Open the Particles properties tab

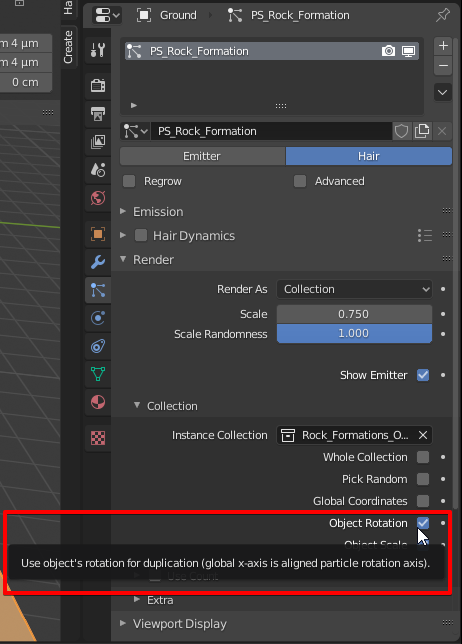point(98,290)
